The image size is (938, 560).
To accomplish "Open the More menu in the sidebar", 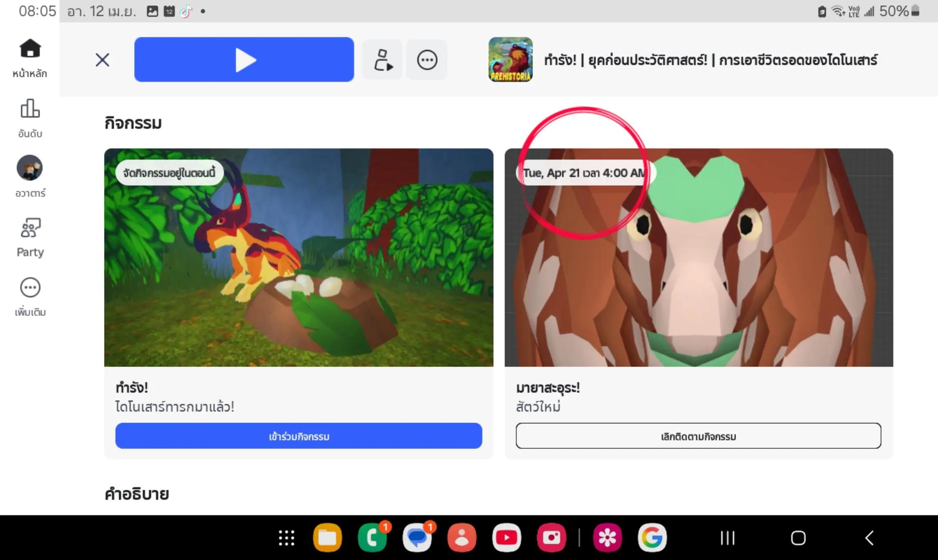I will pyautogui.click(x=30, y=296).
